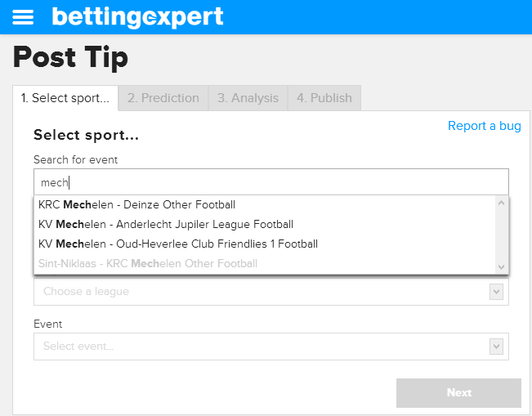The width and height of the screenshot is (532, 416).
Task: Click the Report a bug link
Action: click(484, 126)
